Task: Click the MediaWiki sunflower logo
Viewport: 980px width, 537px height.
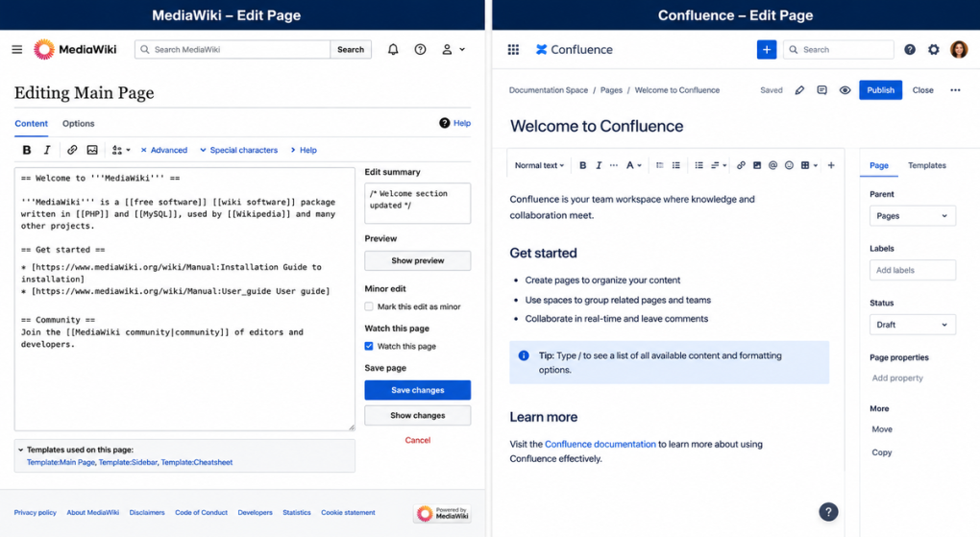Action: click(44, 49)
